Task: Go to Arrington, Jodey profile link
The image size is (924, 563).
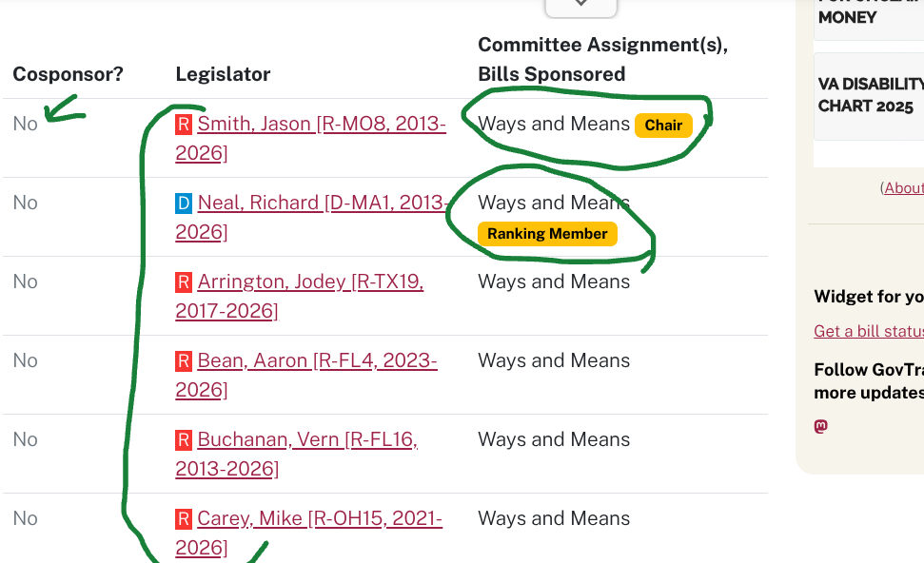Action: click(310, 281)
